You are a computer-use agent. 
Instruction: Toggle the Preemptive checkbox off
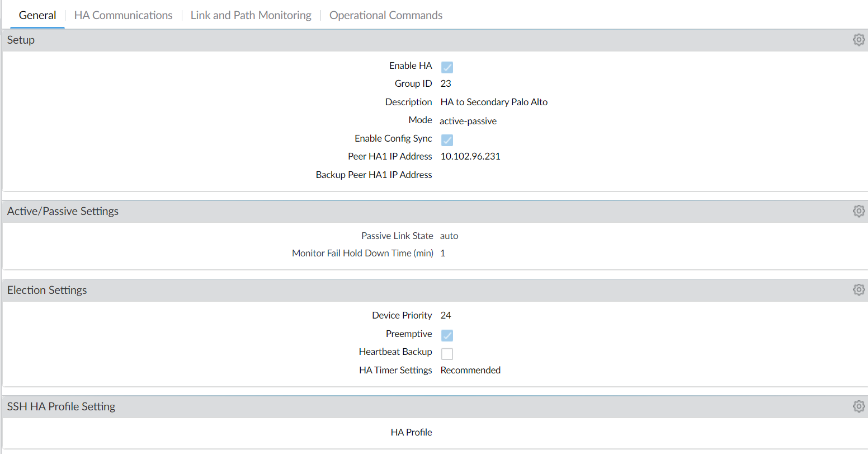447,335
